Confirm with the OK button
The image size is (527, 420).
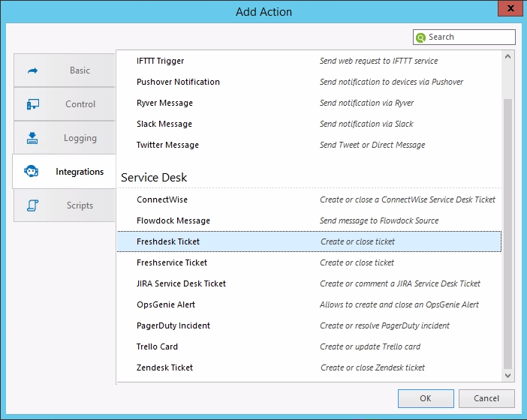[x=426, y=398]
